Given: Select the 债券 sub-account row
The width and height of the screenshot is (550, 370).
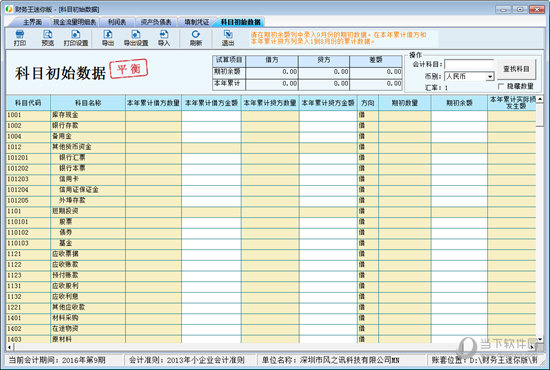Looking at the screenshot, I should click(66, 233).
